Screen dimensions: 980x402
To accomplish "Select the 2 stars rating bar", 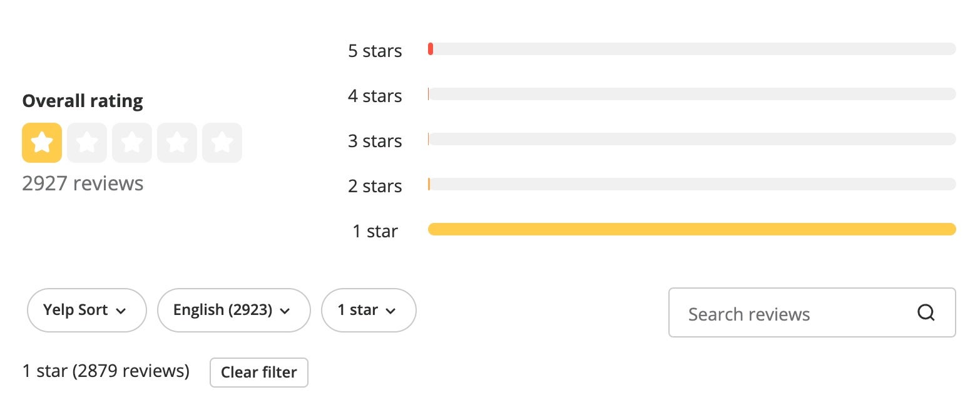I will (x=692, y=184).
